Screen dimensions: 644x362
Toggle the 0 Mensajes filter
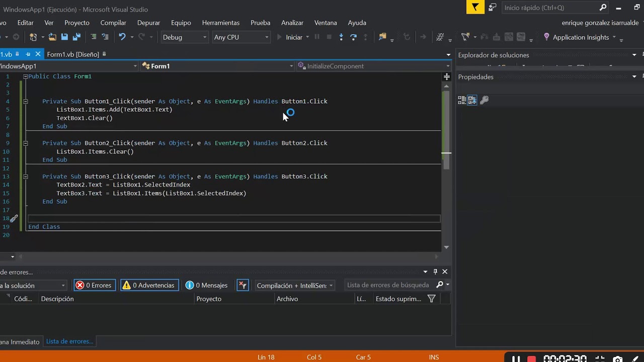click(207, 285)
